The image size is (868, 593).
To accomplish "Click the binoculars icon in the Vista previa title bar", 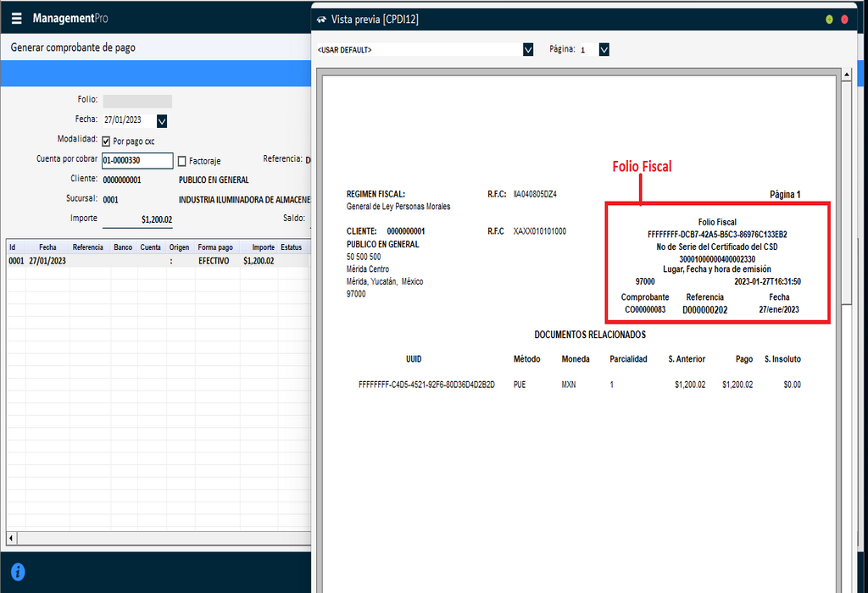I will [x=320, y=18].
